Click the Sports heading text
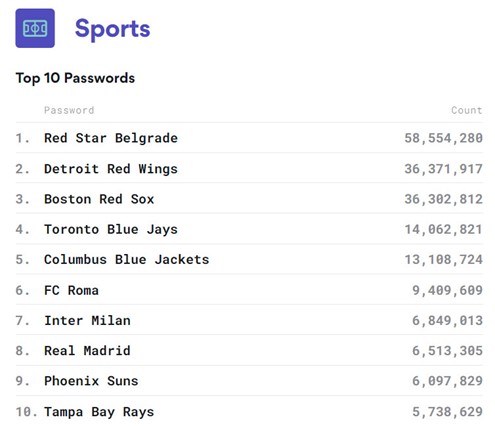This screenshot has width=495, height=430. [x=112, y=29]
